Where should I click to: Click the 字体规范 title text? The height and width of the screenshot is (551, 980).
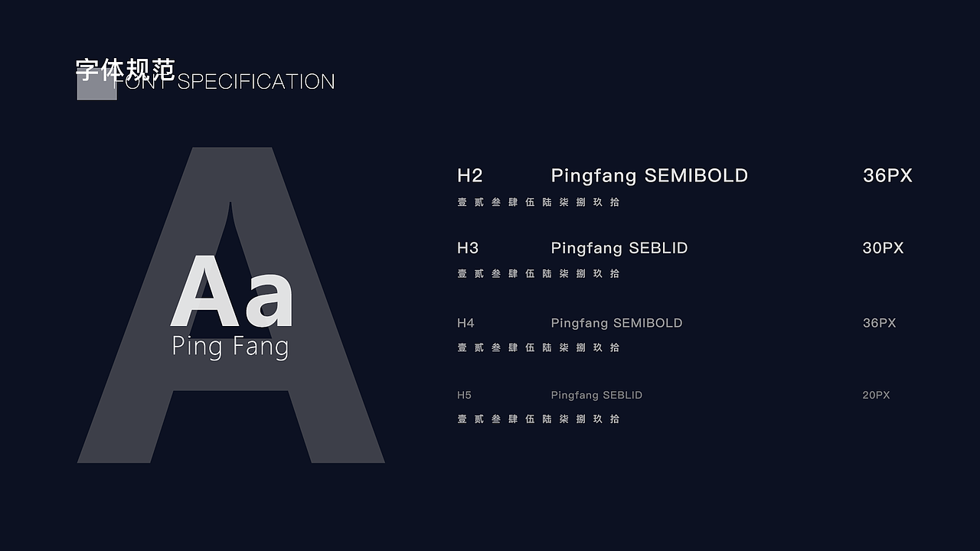pos(126,70)
